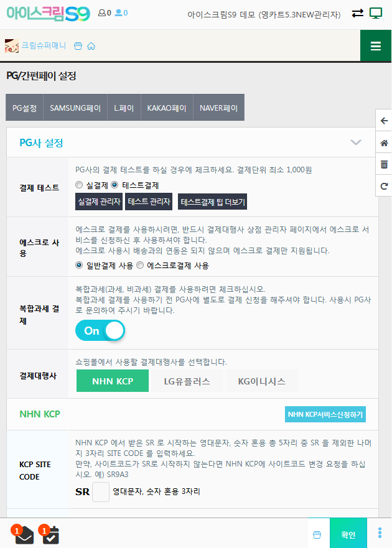Image resolution: width=392 pixels, height=548 pixels.
Task: Select KG이니시스 payment provider
Action: click(261, 381)
